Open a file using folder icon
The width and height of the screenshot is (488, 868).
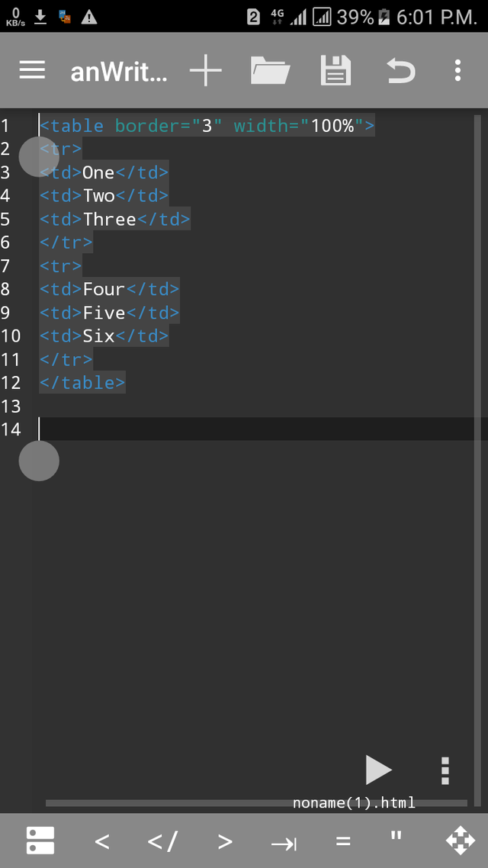pos(270,71)
